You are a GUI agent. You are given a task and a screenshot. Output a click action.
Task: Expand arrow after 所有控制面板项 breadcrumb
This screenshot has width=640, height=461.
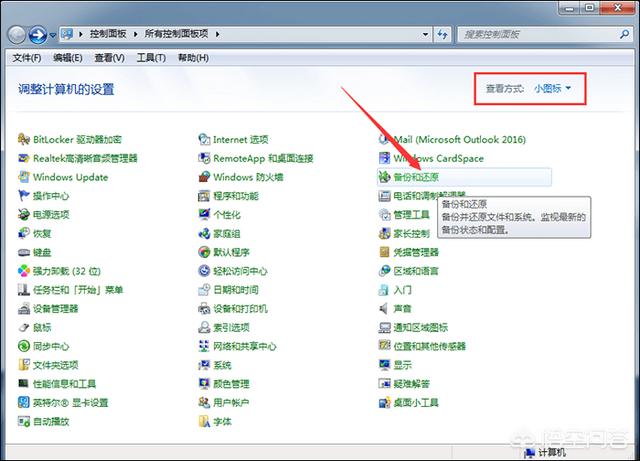(x=218, y=34)
